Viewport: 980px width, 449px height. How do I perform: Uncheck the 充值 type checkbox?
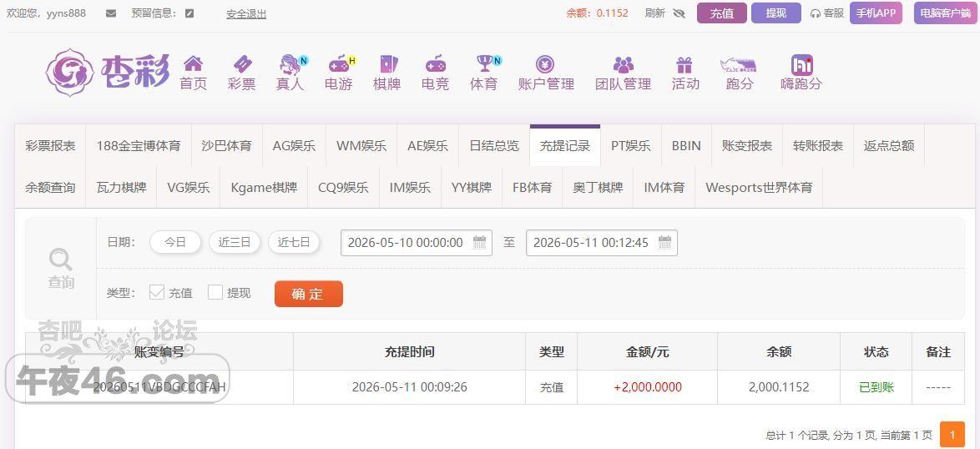tap(157, 291)
